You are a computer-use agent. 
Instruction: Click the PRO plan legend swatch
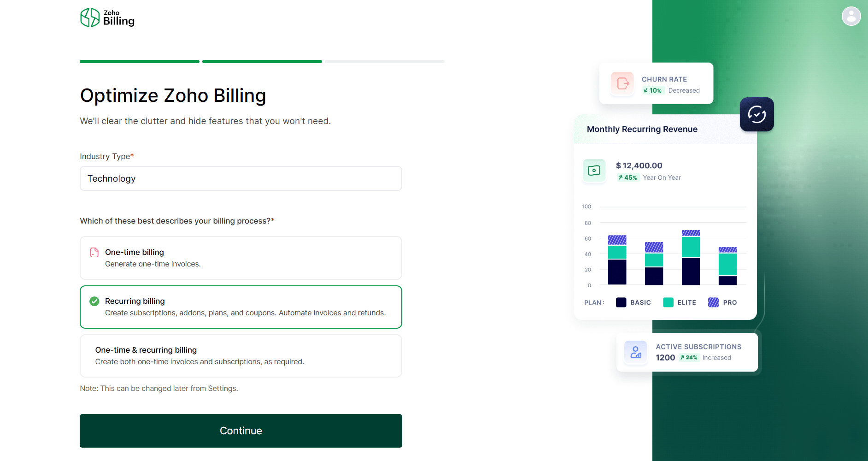coord(713,302)
